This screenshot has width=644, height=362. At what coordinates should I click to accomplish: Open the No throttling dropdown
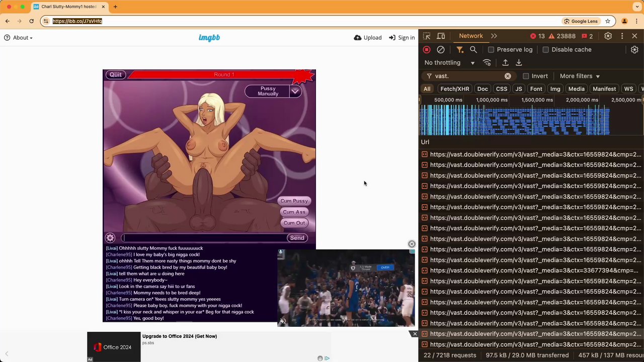point(449,63)
